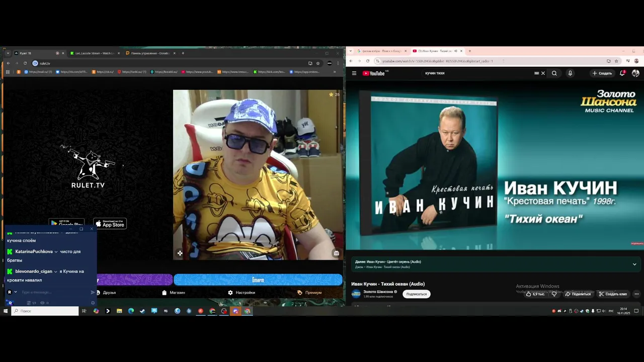Open the video more-actions three dots
The height and width of the screenshot is (362, 644).
(636, 294)
